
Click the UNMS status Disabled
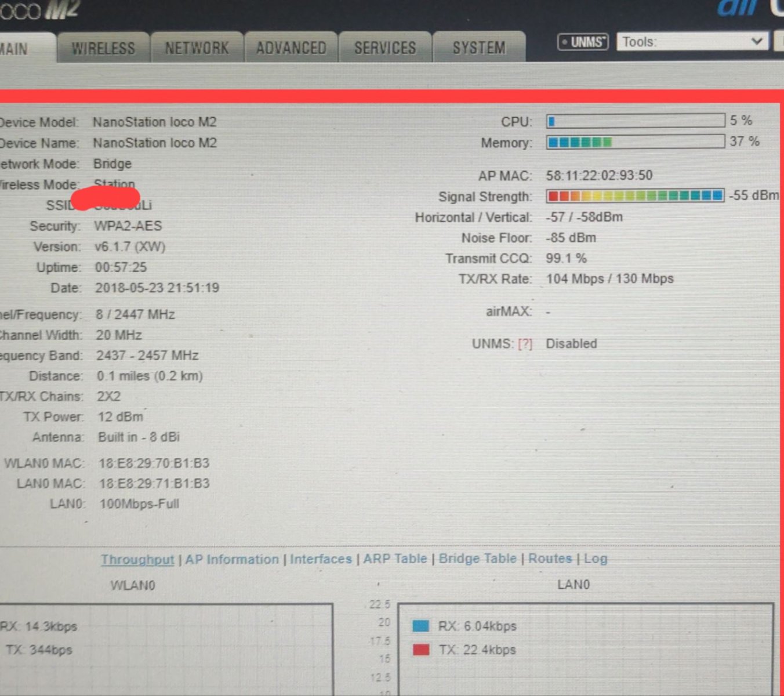tap(571, 343)
